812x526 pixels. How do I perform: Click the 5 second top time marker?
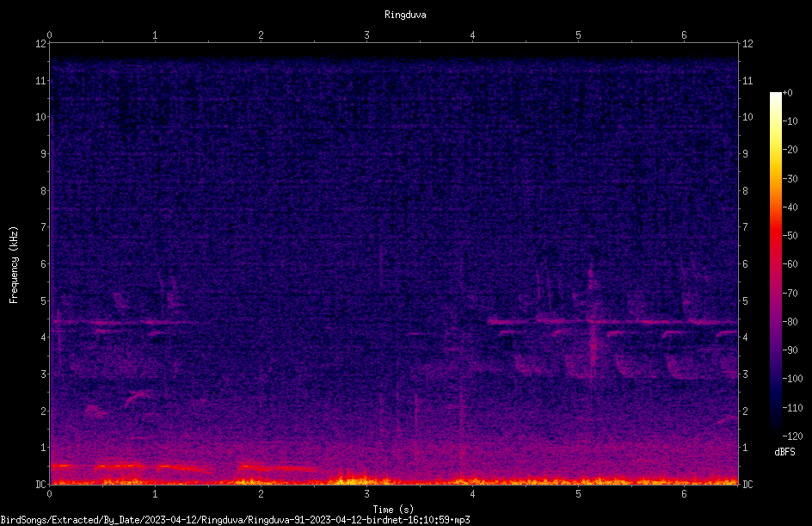578,34
